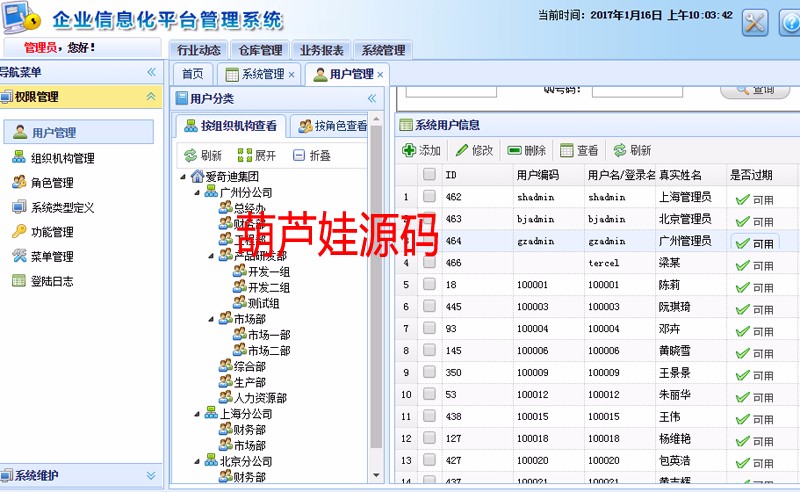Open the wrench tools icon in header
Viewport: 800px width, 492px height.
755,23
